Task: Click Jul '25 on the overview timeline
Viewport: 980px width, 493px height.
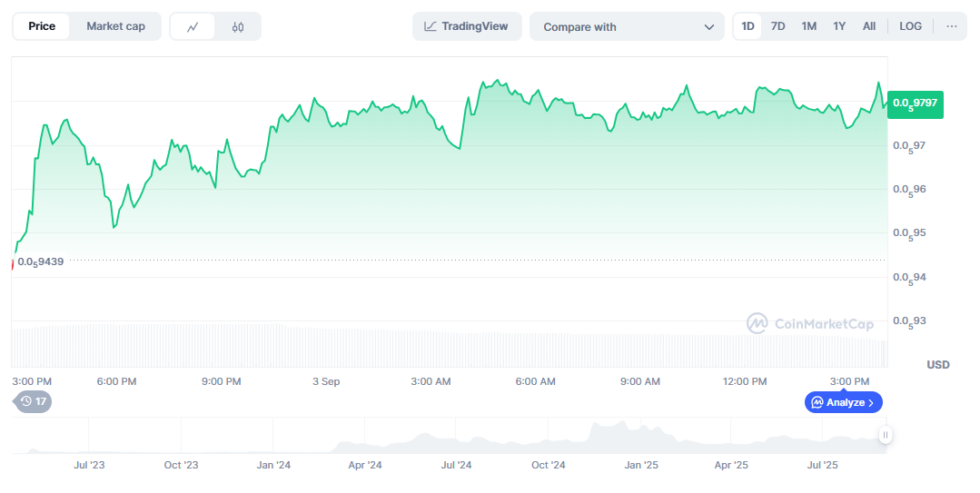Action: (823, 465)
